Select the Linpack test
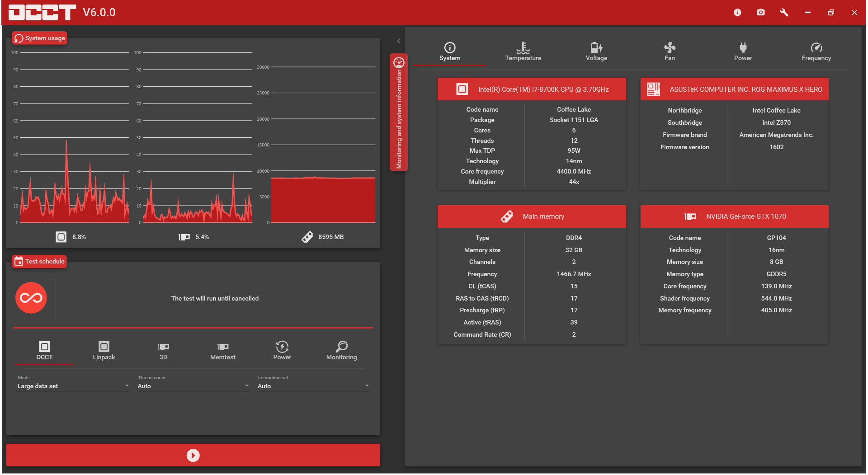This screenshot has height=475, width=868. [x=104, y=351]
